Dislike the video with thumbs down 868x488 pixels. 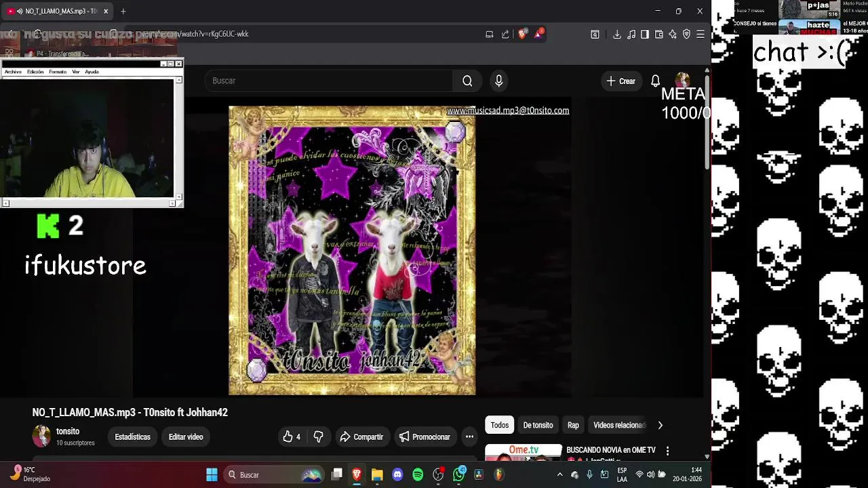[x=318, y=437]
